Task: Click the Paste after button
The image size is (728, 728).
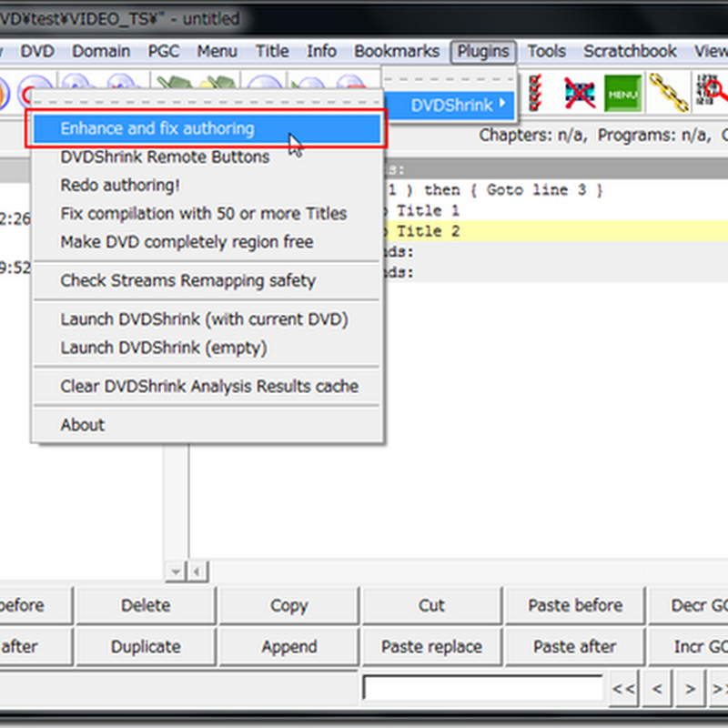Action: (575, 647)
